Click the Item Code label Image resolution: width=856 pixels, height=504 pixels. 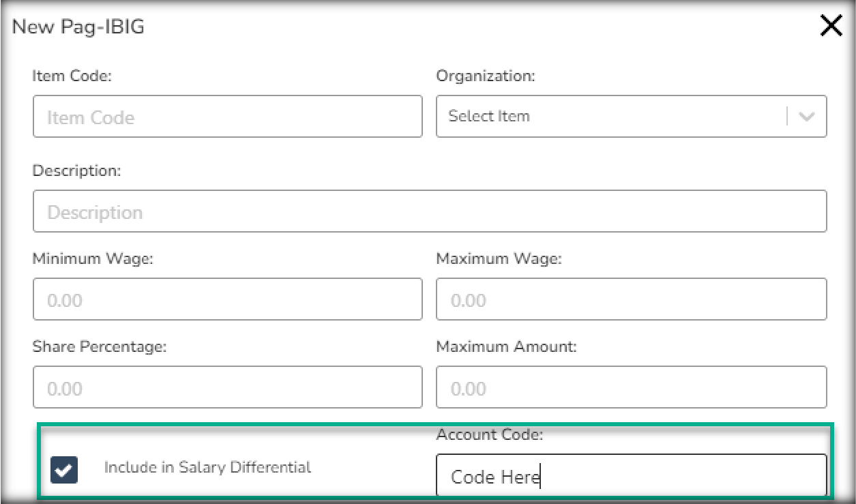pos(72,76)
